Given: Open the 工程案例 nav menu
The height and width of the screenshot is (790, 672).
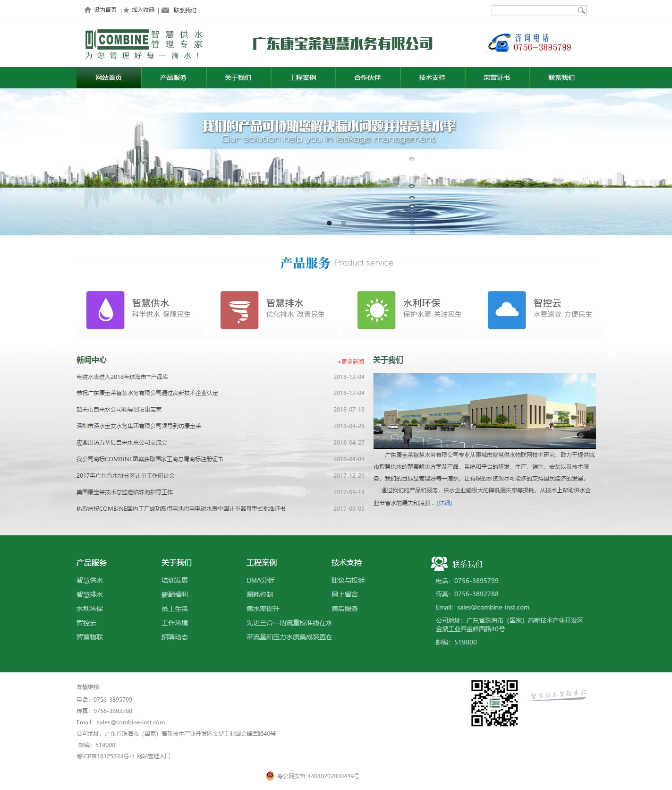Looking at the screenshot, I should point(303,77).
